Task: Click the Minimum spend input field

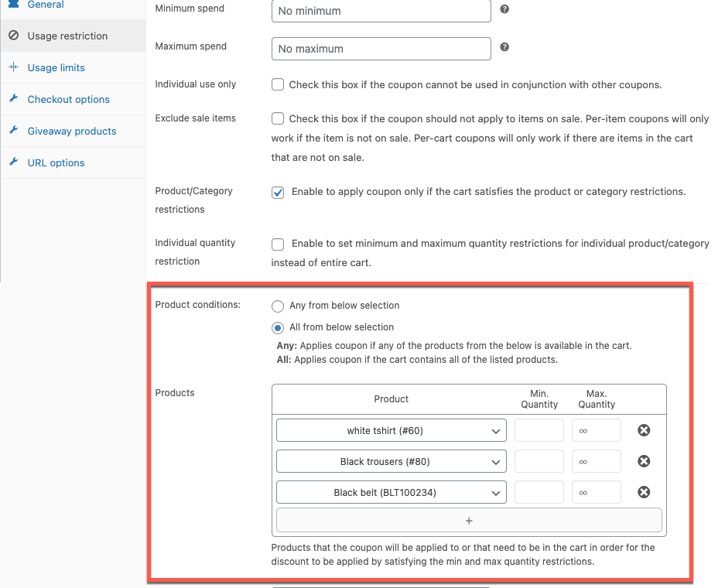Action: [x=381, y=11]
